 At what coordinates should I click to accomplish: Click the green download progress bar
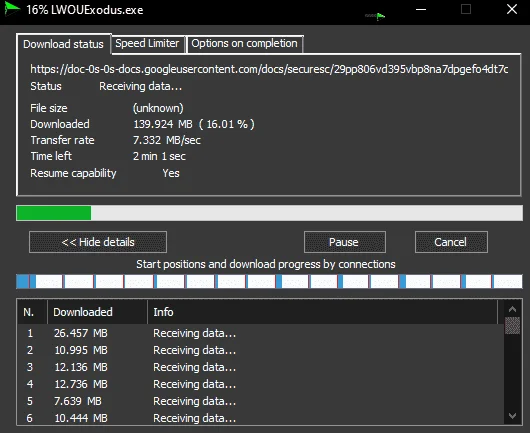[269, 213]
